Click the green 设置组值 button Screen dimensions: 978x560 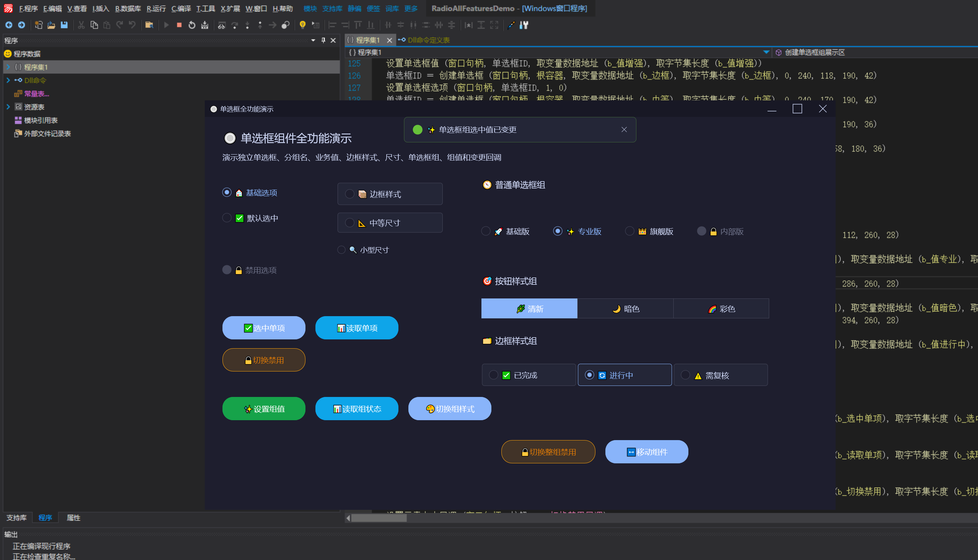264,408
